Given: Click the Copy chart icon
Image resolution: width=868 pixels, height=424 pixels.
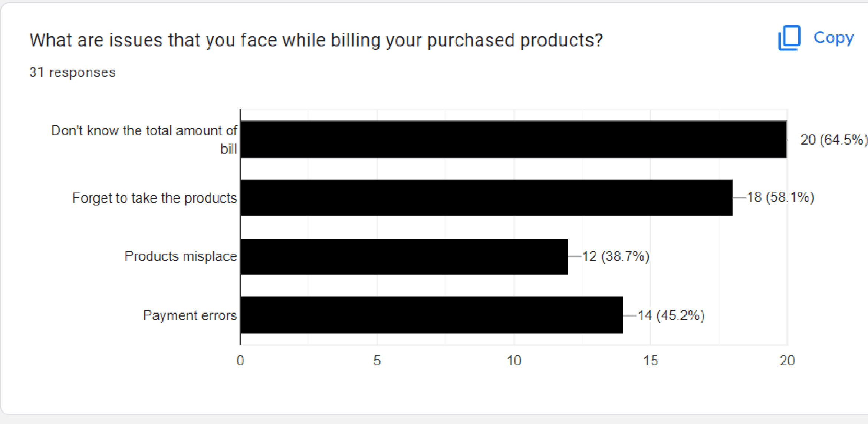Looking at the screenshot, I should [x=789, y=38].
